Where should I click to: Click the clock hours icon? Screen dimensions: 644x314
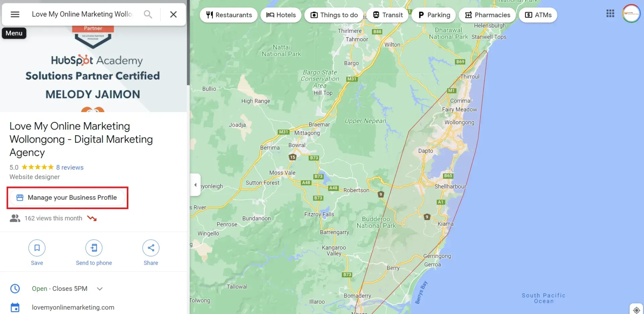pos(15,289)
